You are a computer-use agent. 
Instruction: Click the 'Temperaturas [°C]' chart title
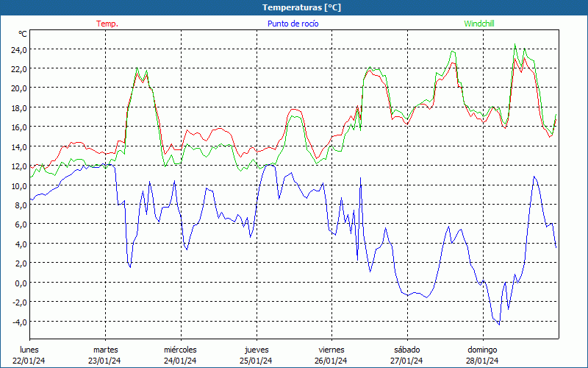[301, 7]
